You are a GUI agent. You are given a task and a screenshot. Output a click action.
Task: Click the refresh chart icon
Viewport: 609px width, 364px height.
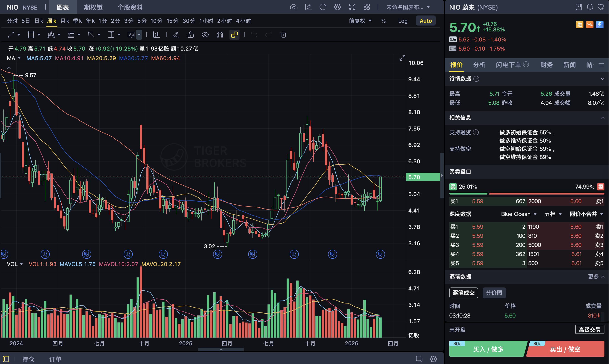pos(323,7)
